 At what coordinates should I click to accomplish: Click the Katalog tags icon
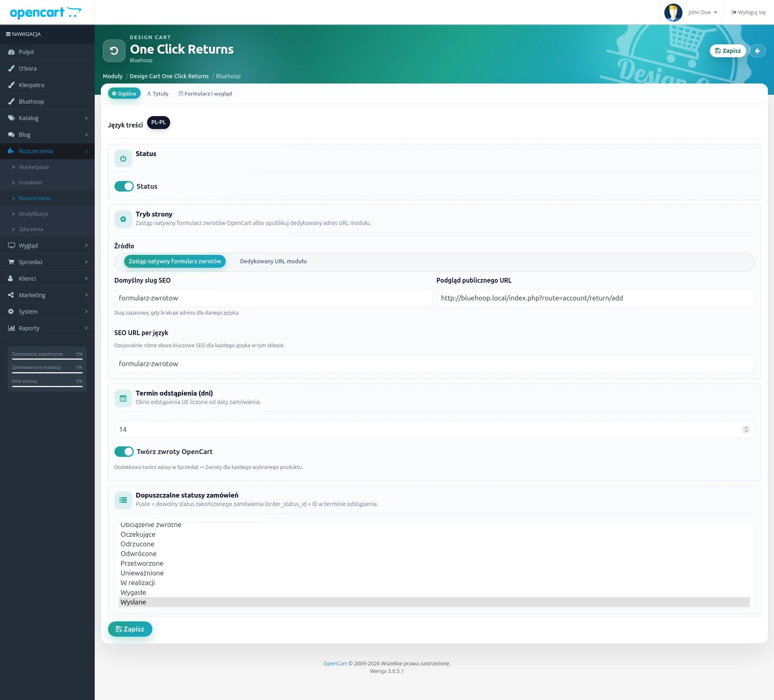[x=11, y=118]
